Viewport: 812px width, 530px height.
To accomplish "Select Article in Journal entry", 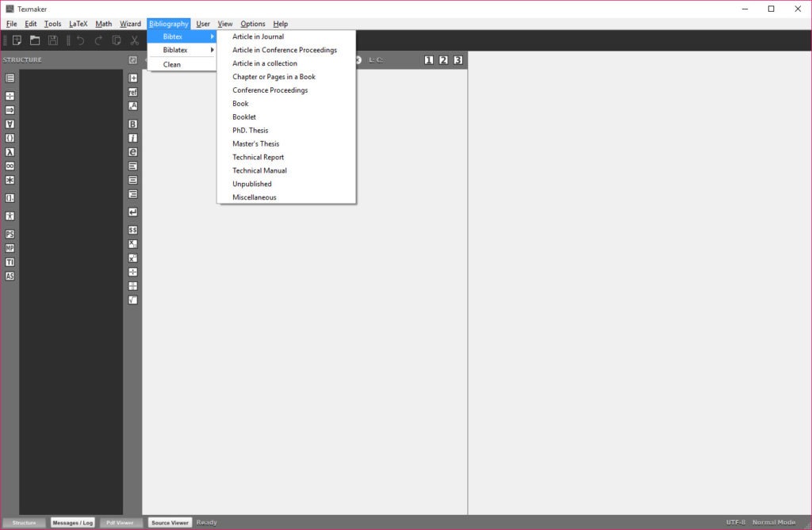I will [286, 36].
